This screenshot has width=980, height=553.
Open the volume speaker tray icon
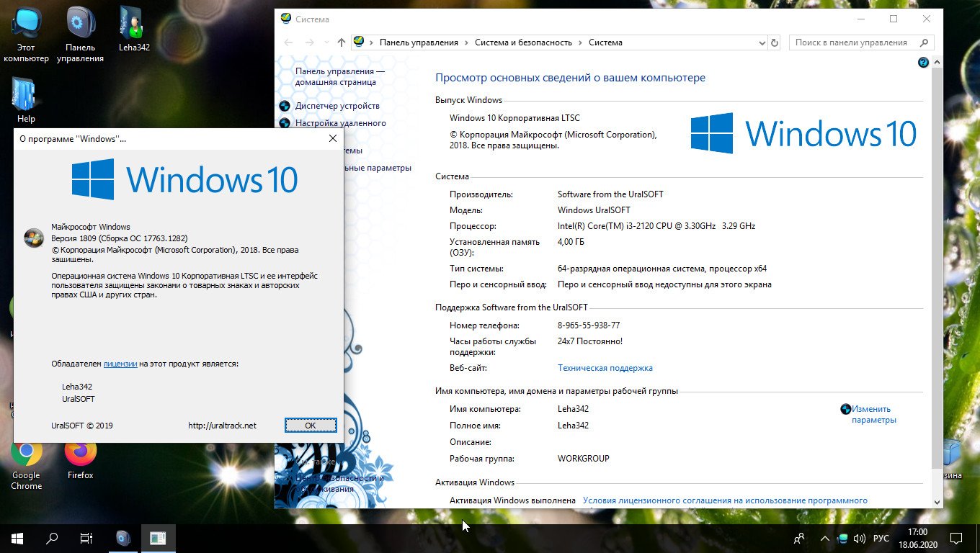[859, 538]
